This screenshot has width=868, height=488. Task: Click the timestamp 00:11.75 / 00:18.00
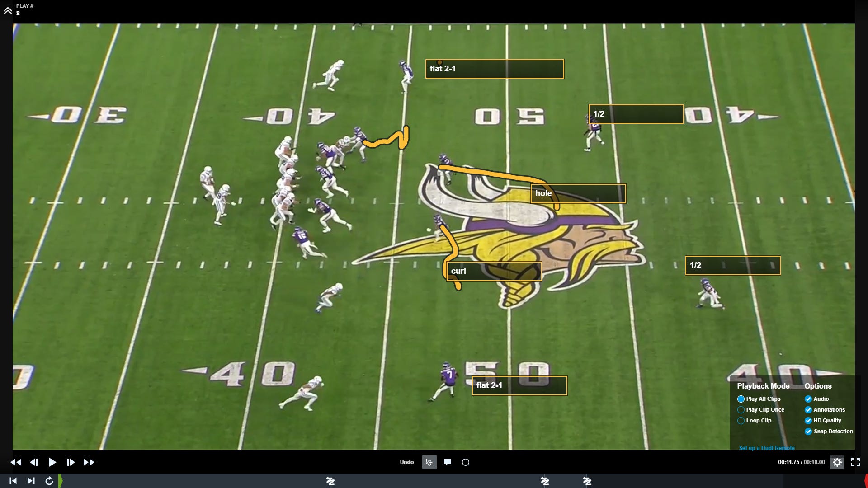tap(802, 462)
